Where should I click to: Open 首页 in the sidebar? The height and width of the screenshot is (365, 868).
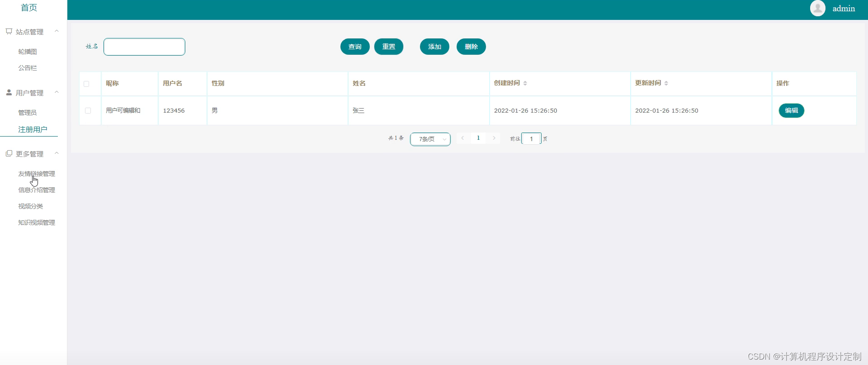tap(29, 8)
